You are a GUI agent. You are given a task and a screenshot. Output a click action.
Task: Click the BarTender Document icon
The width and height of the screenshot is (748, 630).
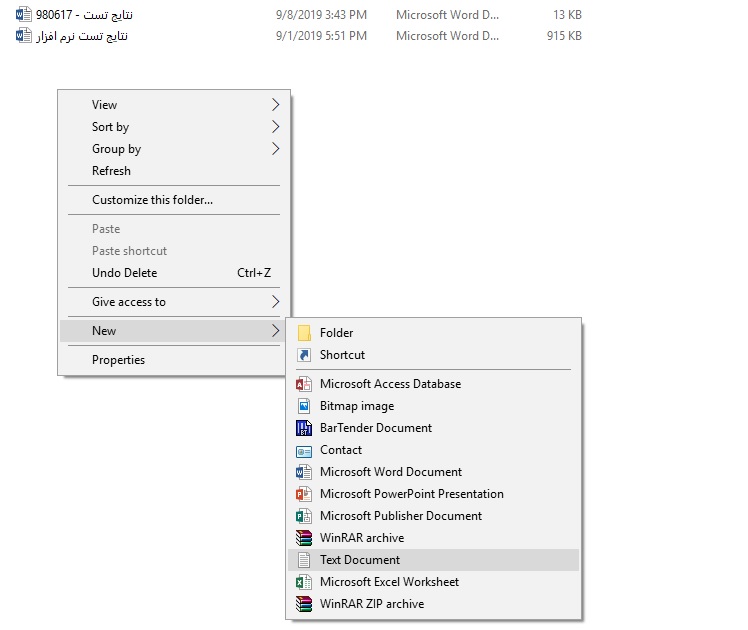pyautogui.click(x=304, y=428)
